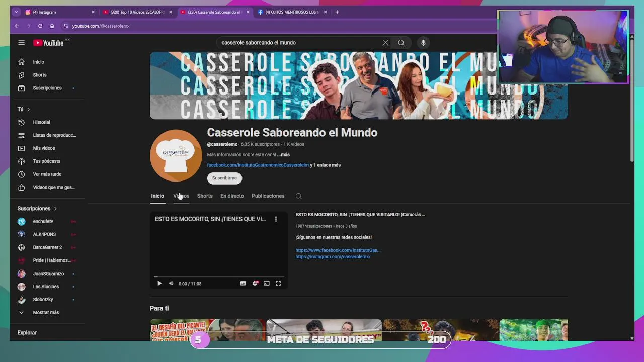Open instagram.com/casserolemx link
644x362 pixels.
[x=333, y=257]
